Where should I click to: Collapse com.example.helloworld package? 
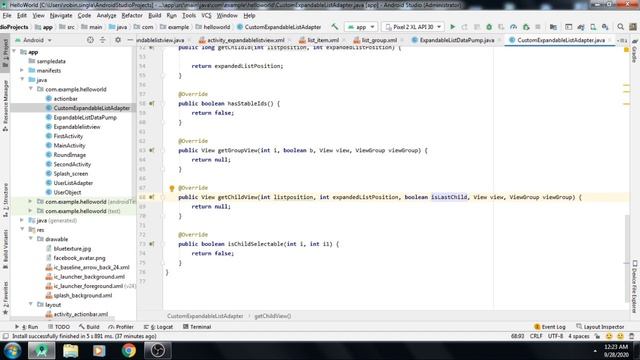click(31, 89)
